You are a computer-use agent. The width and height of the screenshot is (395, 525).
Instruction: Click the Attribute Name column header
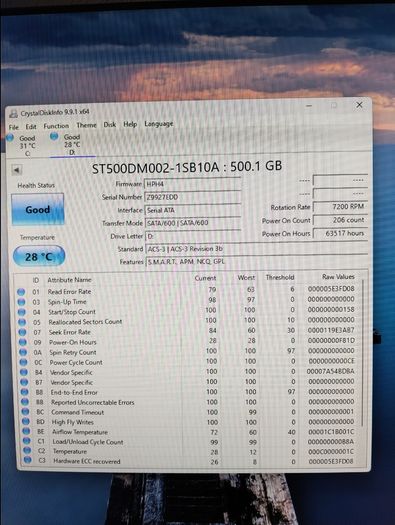69,280
